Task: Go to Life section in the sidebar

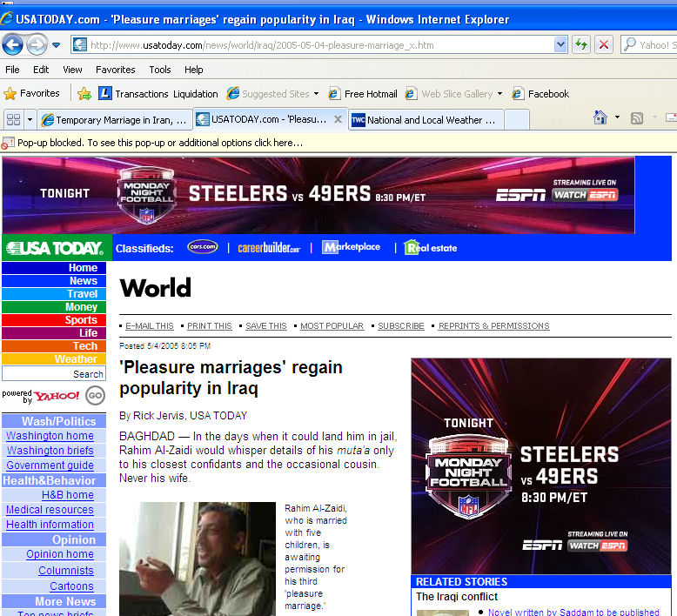Action: [x=54, y=333]
